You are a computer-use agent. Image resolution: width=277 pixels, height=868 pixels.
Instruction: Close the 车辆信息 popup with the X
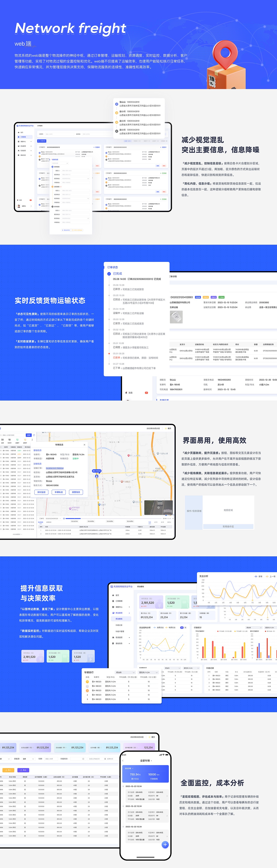[84, 445]
